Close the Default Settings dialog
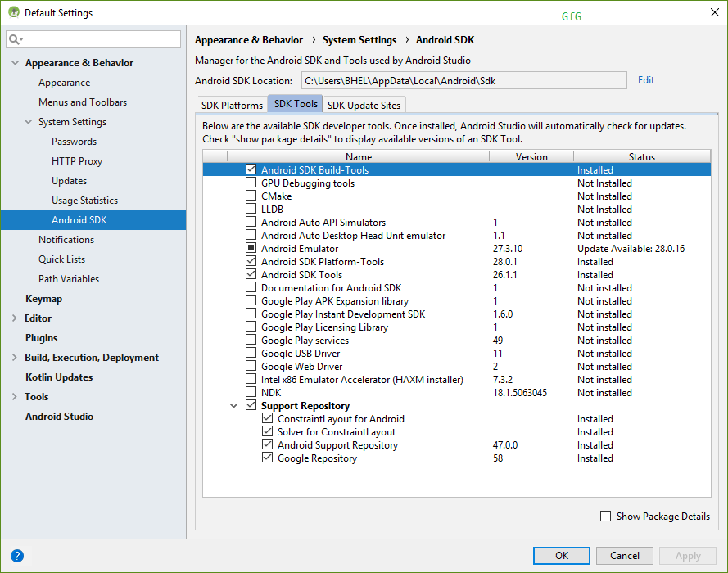Image resolution: width=728 pixels, height=573 pixels. (715, 12)
